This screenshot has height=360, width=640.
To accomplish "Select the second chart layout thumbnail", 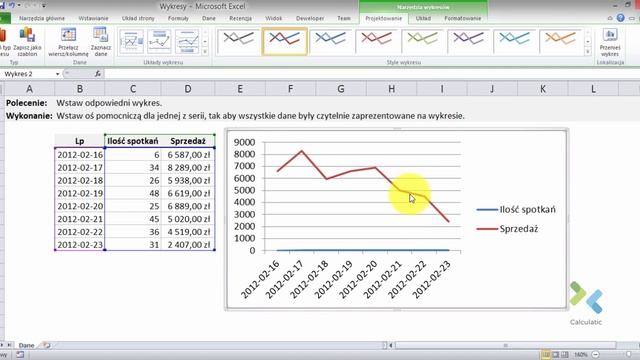I will [159, 41].
